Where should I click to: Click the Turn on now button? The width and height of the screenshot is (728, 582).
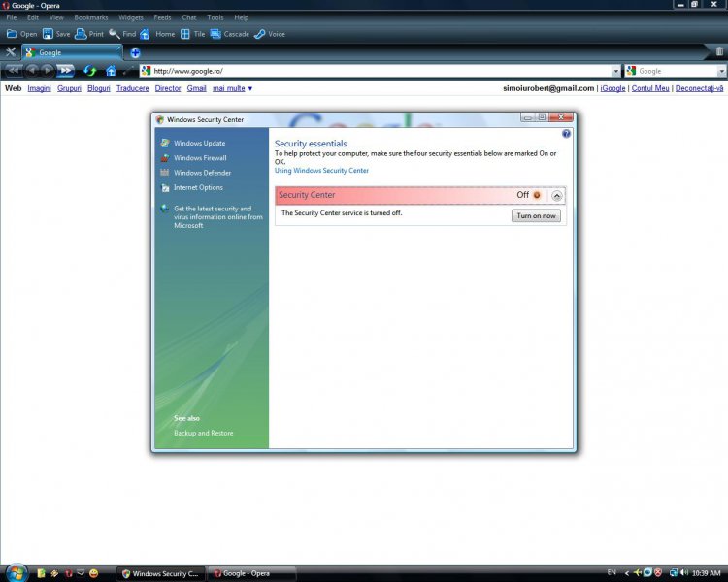click(x=536, y=215)
